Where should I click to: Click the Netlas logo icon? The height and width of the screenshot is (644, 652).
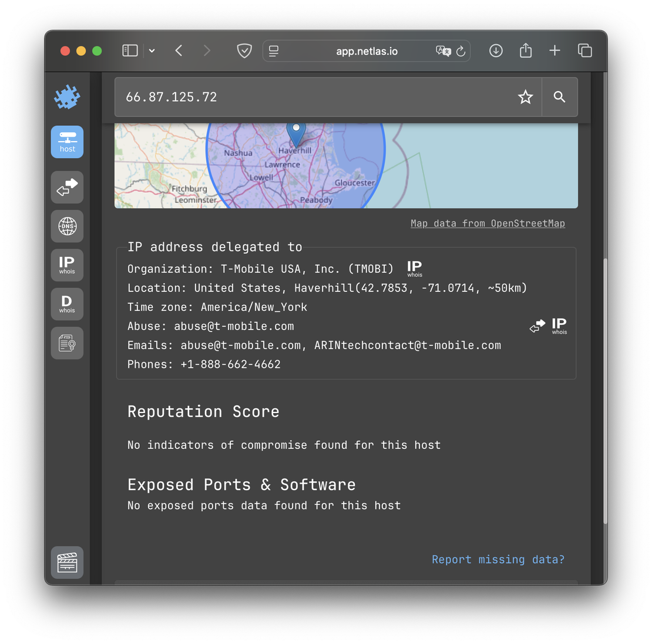coord(67,98)
